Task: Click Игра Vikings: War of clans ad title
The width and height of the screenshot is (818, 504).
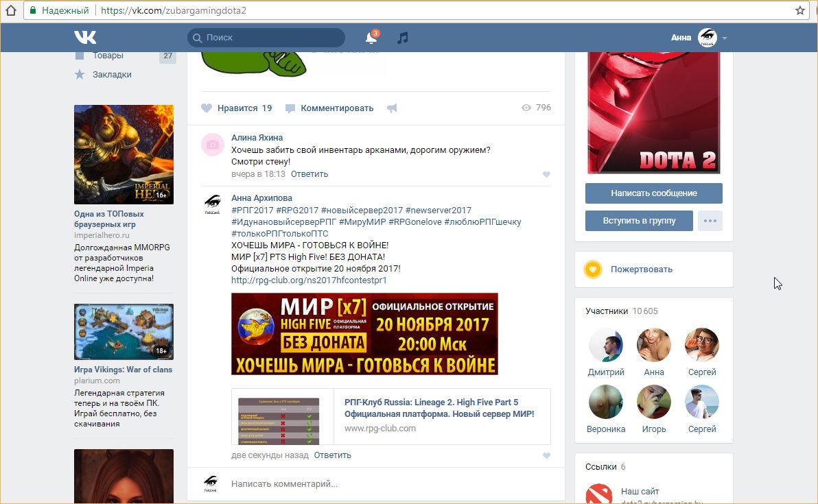Action: coord(123,370)
